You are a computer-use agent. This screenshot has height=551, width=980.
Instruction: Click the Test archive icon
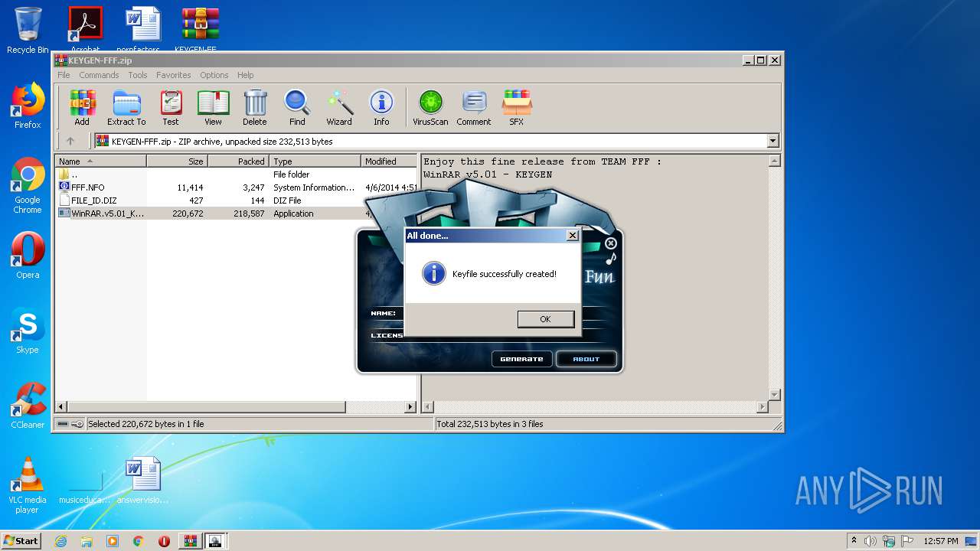click(171, 108)
